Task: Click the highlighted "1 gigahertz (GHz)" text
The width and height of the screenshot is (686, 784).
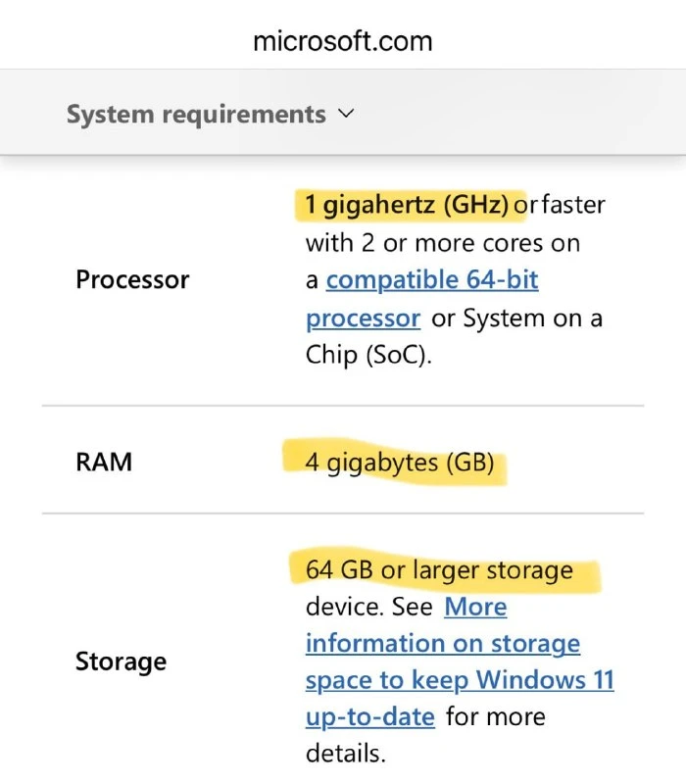Action: [407, 205]
